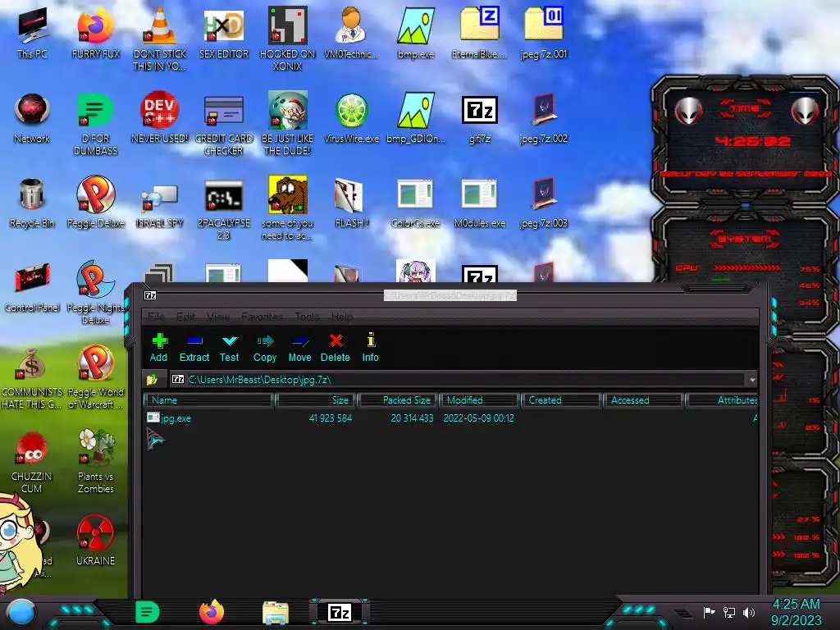Select the Recycle Bin icon
Screen dimensions: 840x630
tap(32, 203)
